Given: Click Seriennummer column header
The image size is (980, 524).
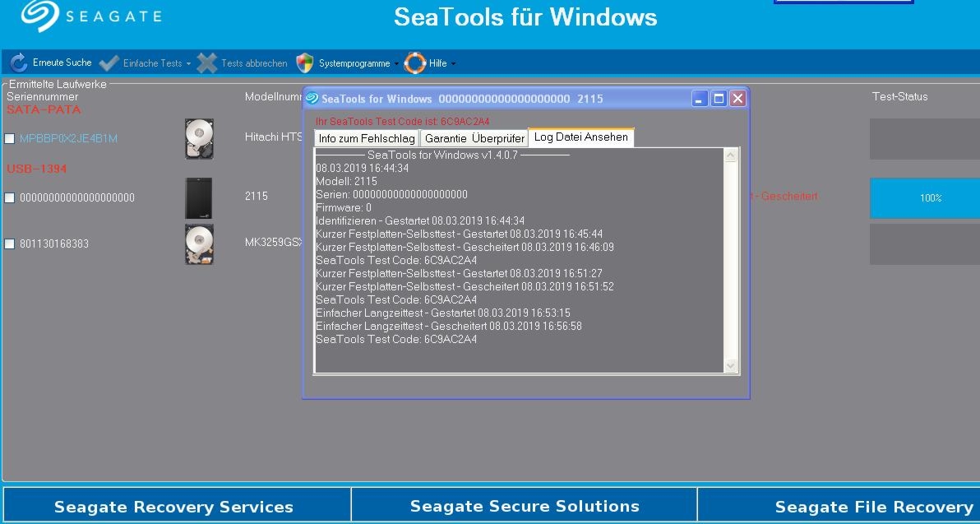Looking at the screenshot, I should pos(43,97).
